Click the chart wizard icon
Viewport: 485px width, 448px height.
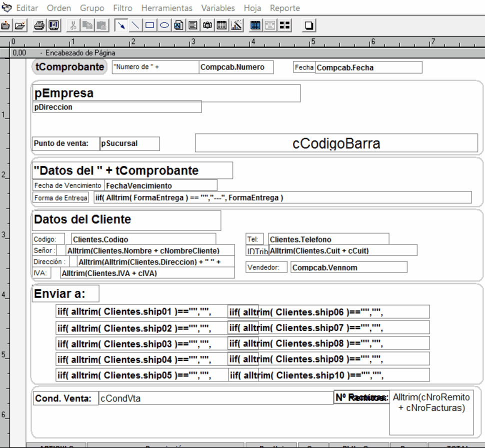tap(236, 25)
